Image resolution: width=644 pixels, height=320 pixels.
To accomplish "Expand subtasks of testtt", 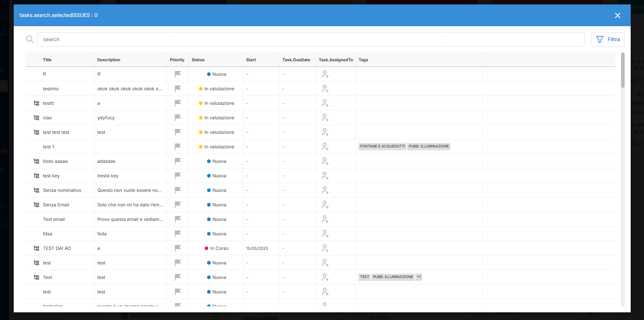I will point(36,103).
